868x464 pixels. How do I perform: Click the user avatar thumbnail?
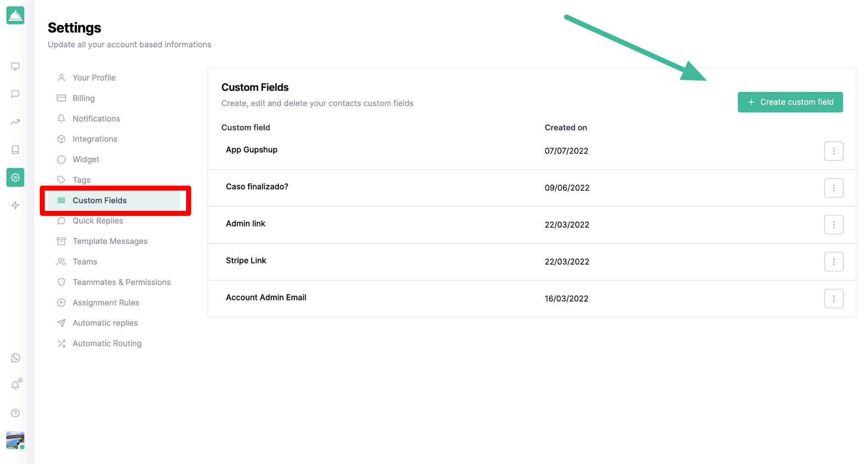15,440
